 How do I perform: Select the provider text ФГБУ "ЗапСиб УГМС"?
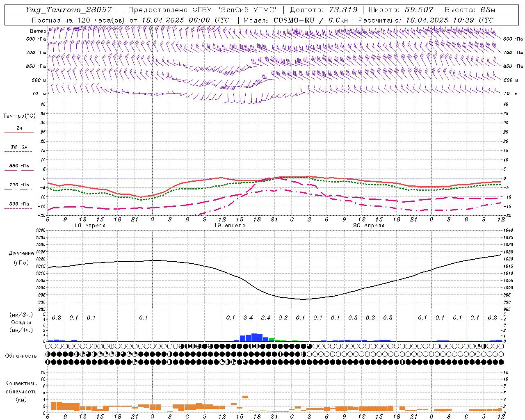235,10
